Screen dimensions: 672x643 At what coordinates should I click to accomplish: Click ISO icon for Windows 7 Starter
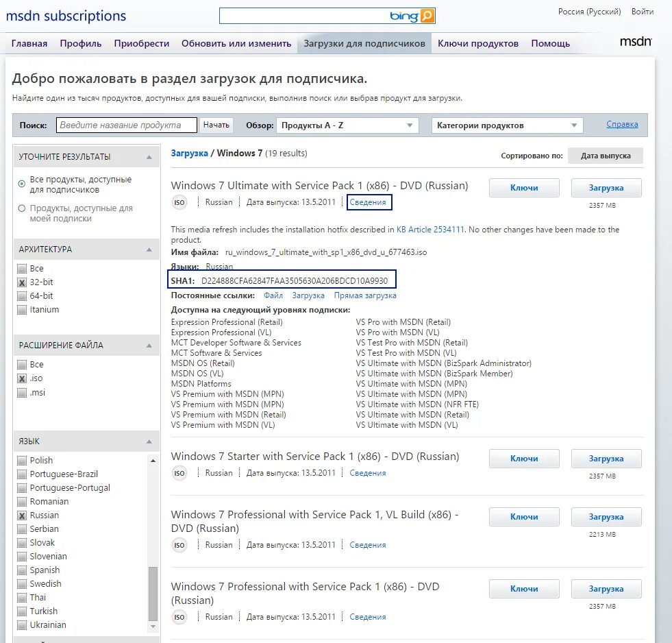tap(179, 473)
